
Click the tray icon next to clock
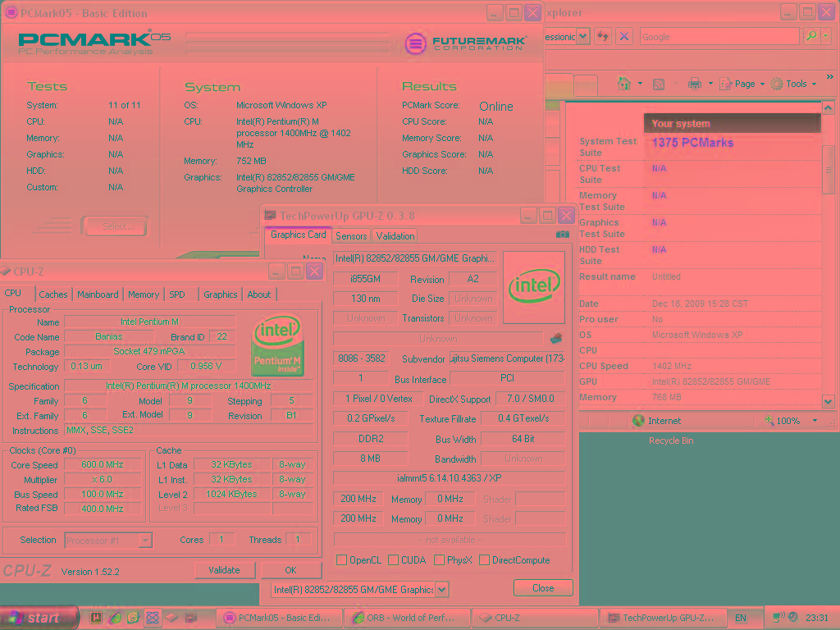[x=793, y=618]
